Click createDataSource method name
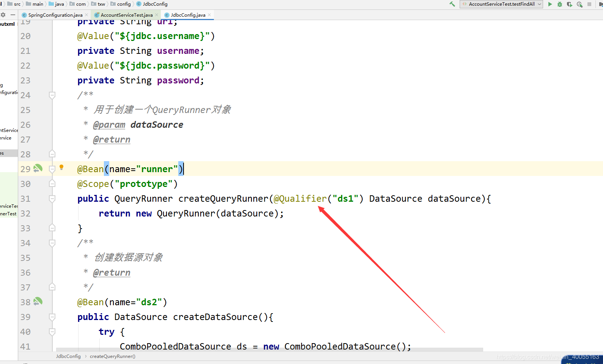The image size is (603, 364). (x=215, y=317)
